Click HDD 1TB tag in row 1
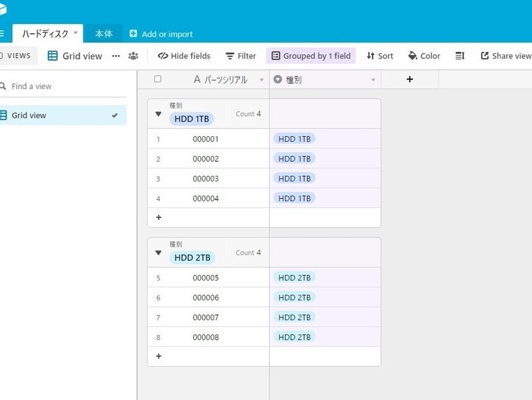532x400 pixels. (295, 139)
